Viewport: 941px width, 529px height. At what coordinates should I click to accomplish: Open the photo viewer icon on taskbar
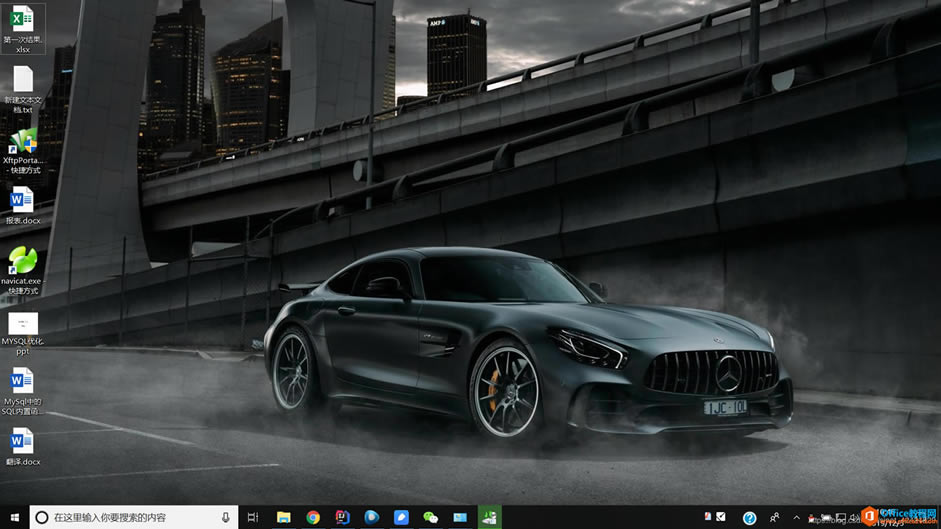coord(460,517)
